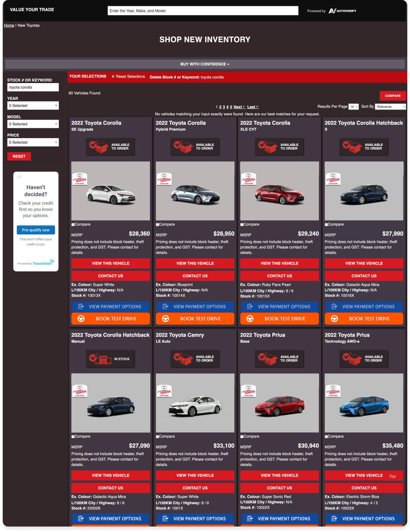Click the red Compare button
The width and height of the screenshot is (410, 532).
coord(393,96)
